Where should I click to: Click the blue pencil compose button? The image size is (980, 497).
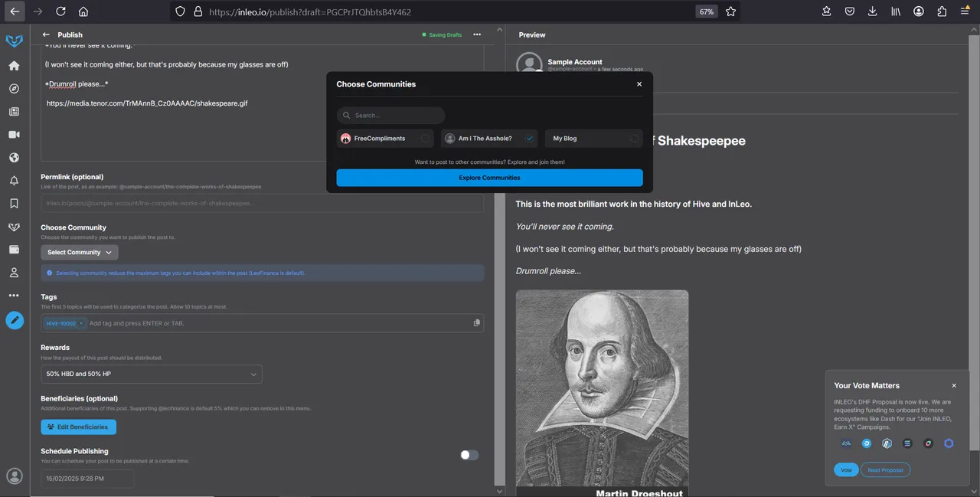(15, 320)
